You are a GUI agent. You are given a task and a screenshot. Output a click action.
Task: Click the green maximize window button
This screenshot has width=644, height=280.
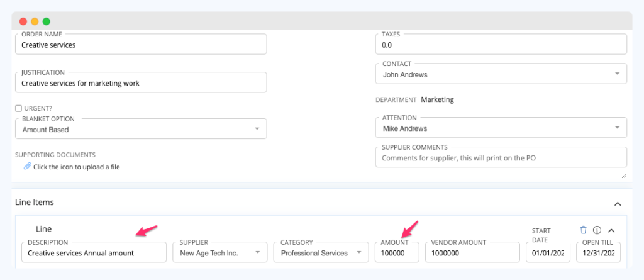click(47, 21)
